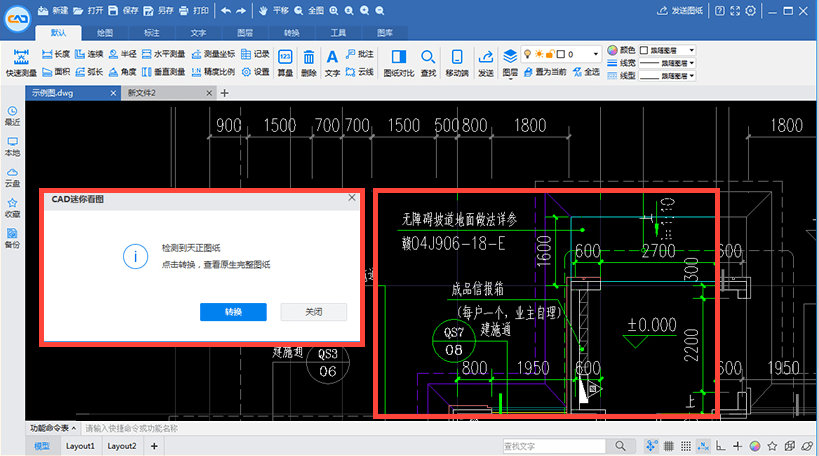
Task: Select the 弧长 arc length tool
Action: point(89,72)
